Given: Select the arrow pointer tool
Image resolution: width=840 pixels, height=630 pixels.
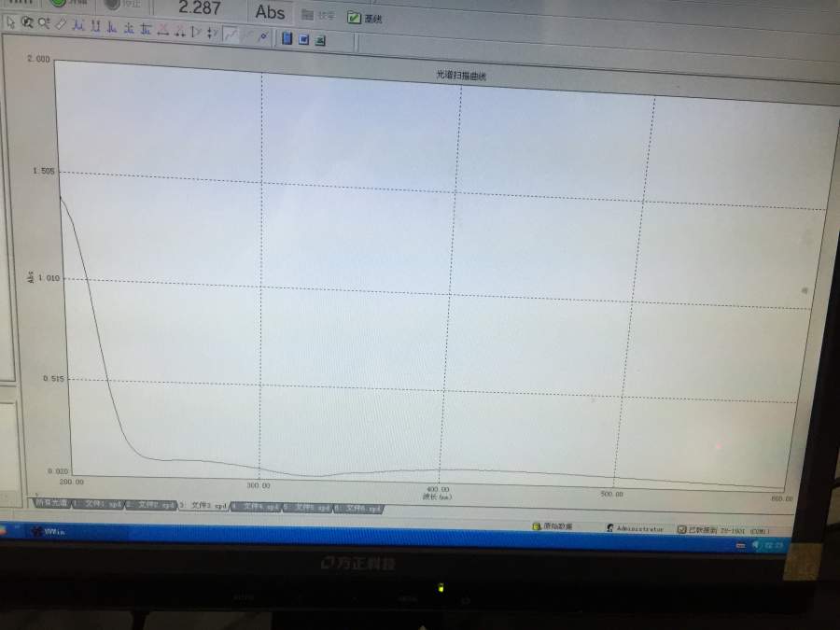Looking at the screenshot, I should [x=10, y=22].
